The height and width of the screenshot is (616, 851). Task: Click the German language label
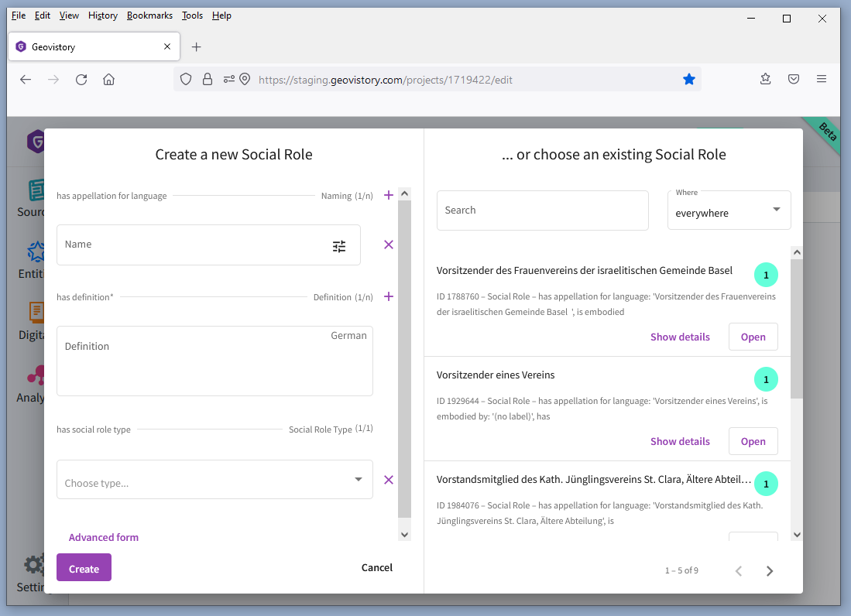349,336
